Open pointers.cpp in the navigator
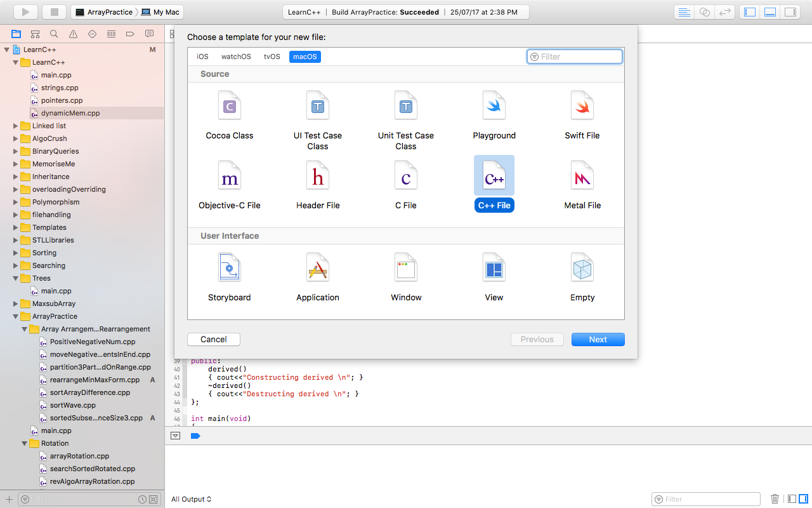 (x=62, y=100)
